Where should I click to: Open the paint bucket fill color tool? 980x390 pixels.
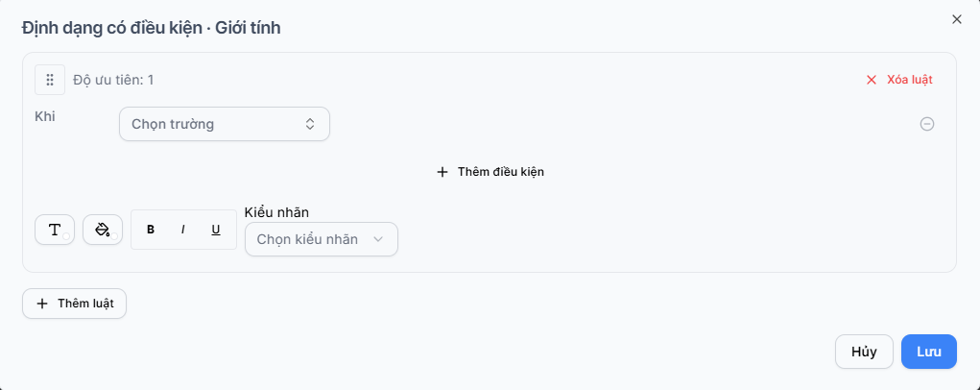pos(103,230)
